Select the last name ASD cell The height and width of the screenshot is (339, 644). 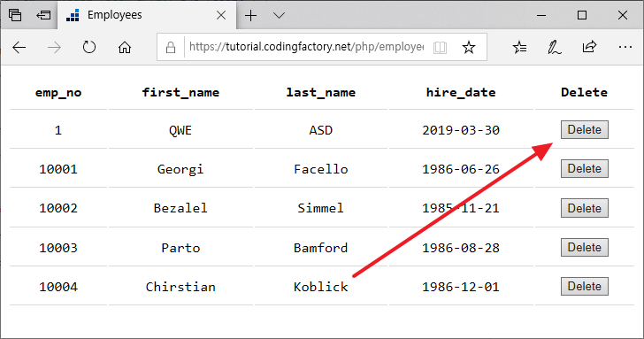321,130
